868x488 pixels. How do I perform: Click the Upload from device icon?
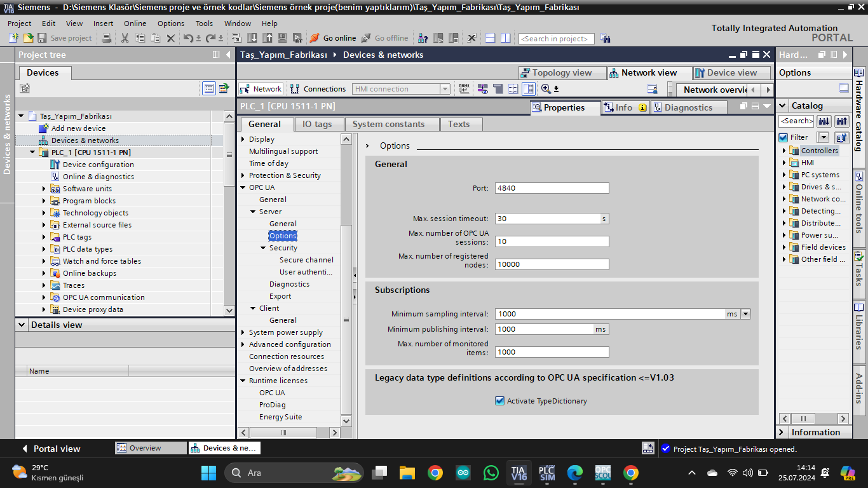click(x=267, y=38)
